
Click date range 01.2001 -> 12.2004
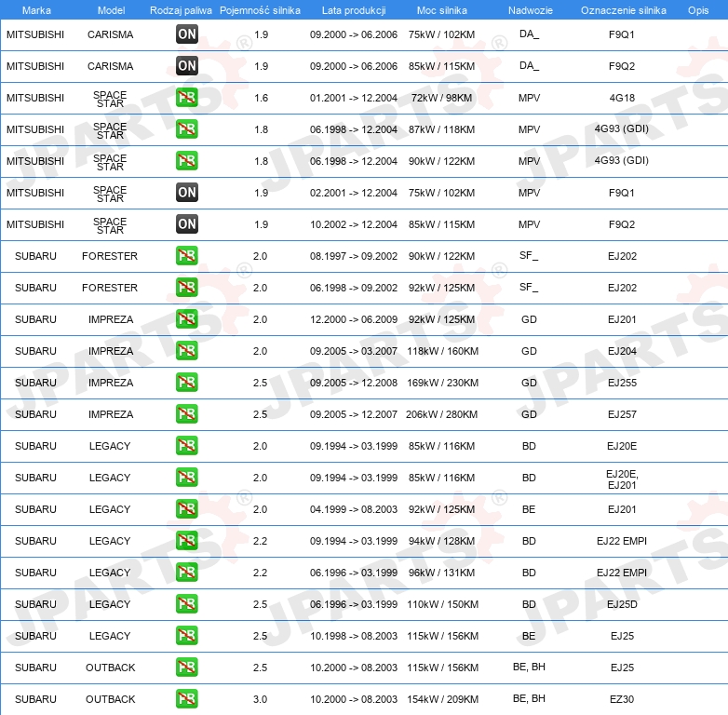(x=354, y=98)
